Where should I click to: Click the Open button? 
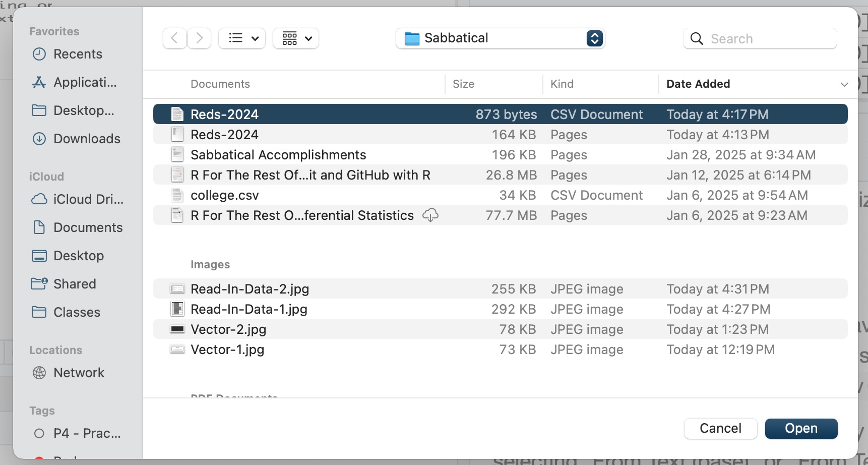801,428
